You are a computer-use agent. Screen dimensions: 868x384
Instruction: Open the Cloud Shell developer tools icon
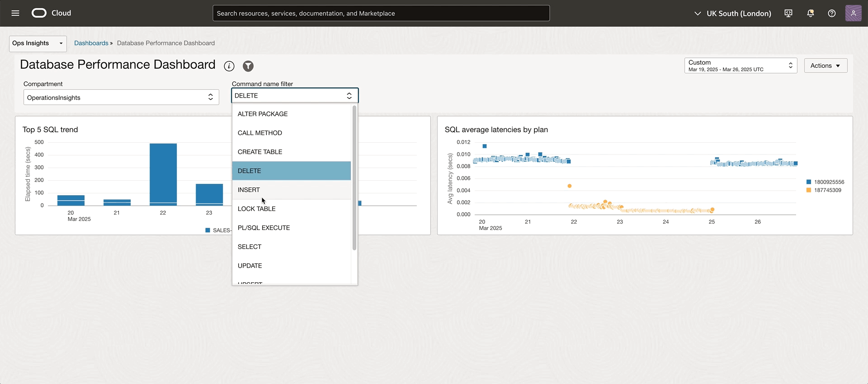tap(788, 14)
